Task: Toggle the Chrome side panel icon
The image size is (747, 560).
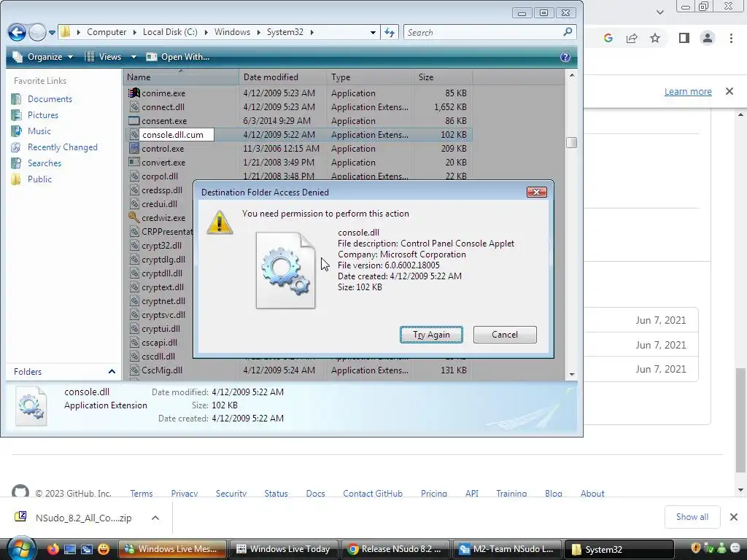Action: (684, 38)
